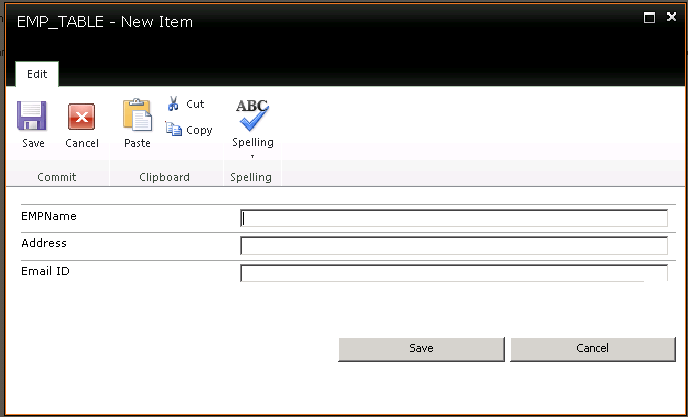Click the red Cancel ribbon icon
The width and height of the screenshot is (688, 417).
click(82, 117)
